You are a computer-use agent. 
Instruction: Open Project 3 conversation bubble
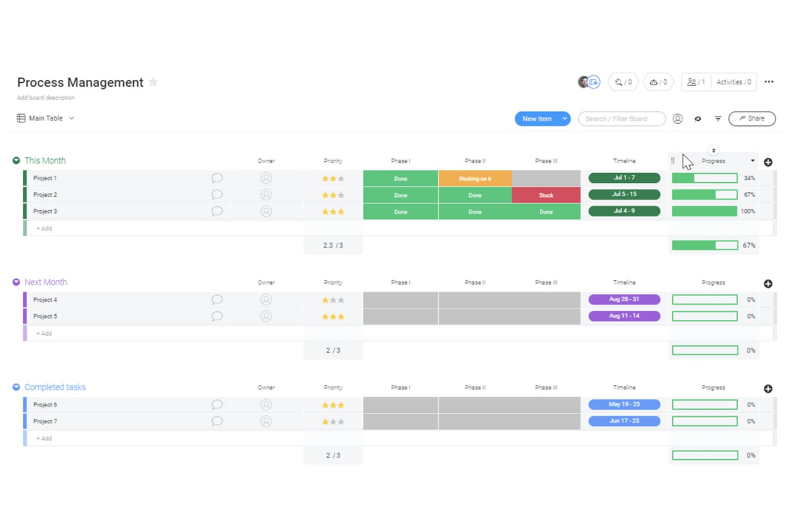pyautogui.click(x=217, y=211)
